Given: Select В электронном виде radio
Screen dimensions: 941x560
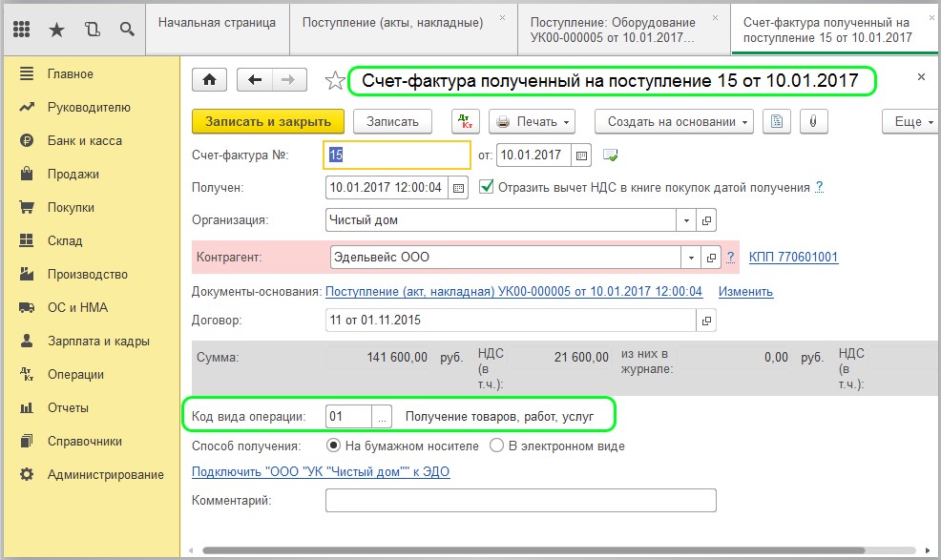Looking at the screenshot, I should tap(496, 446).
